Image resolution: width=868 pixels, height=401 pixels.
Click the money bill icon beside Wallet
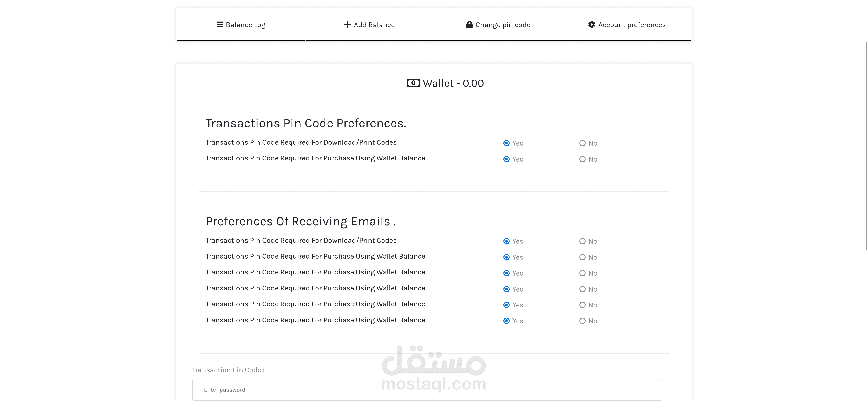(413, 83)
